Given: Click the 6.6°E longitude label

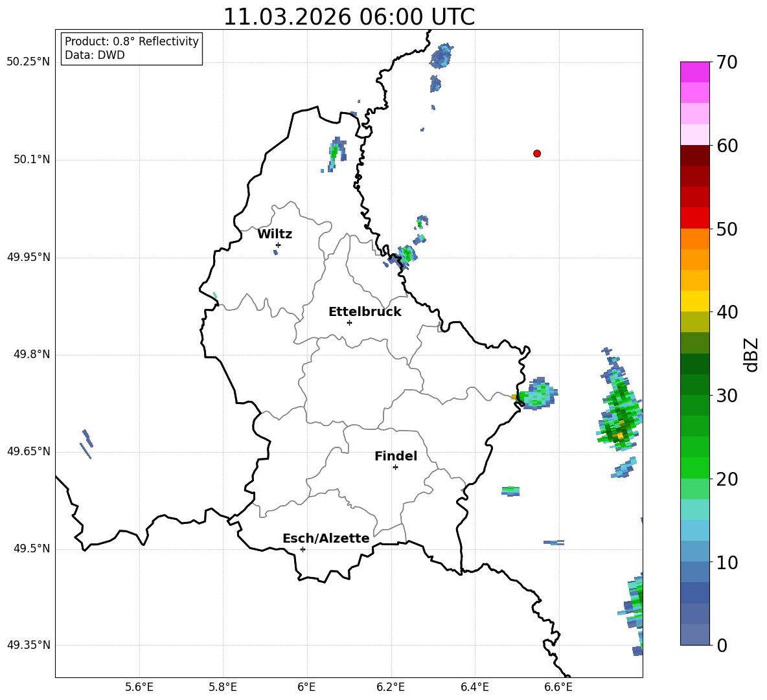Looking at the screenshot, I should (x=558, y=688).
